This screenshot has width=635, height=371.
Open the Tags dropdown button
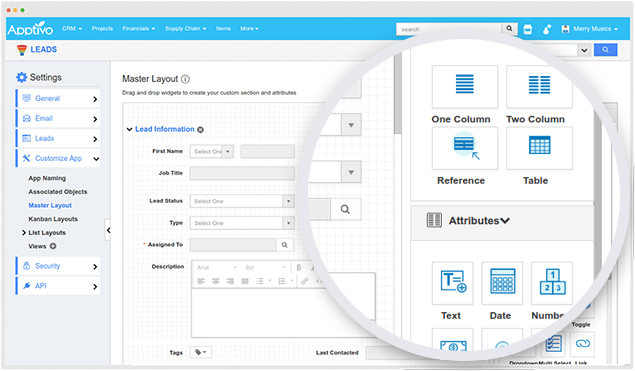(x=201, y=352)
